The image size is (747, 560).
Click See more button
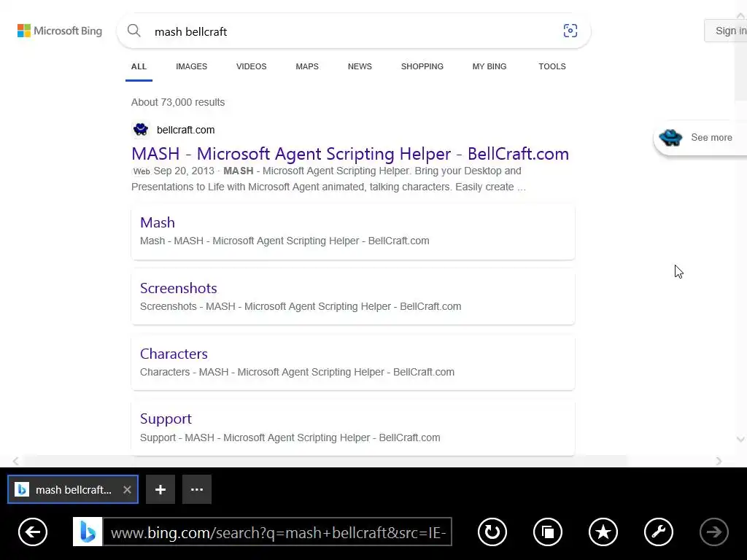pyautogui.click(x=700, y=138)
